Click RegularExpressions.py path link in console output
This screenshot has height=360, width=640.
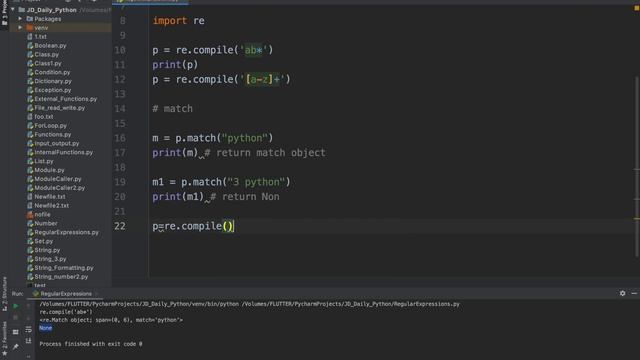click(x=350, y=304)
